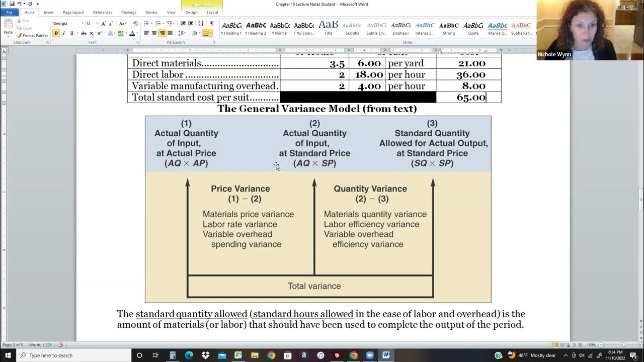Click Center alignment icon
The width and height of the screenshot is (644, 362).
pos(154,33)
